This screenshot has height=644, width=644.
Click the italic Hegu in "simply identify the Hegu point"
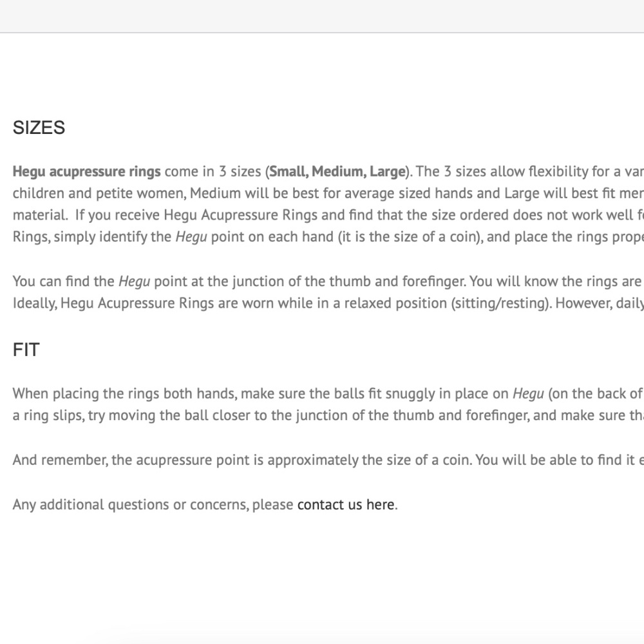coord(191,237)
